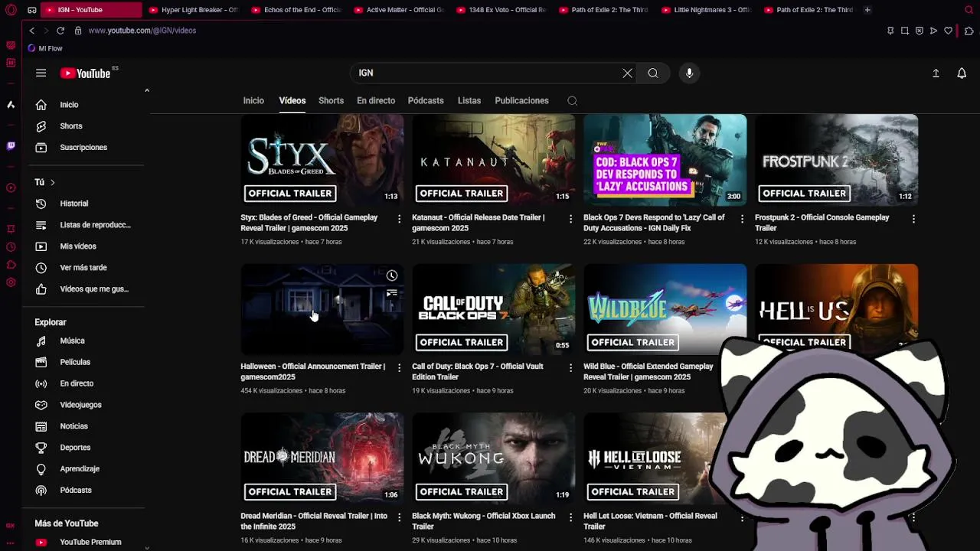Open the tab islands workspace icon

31,10
